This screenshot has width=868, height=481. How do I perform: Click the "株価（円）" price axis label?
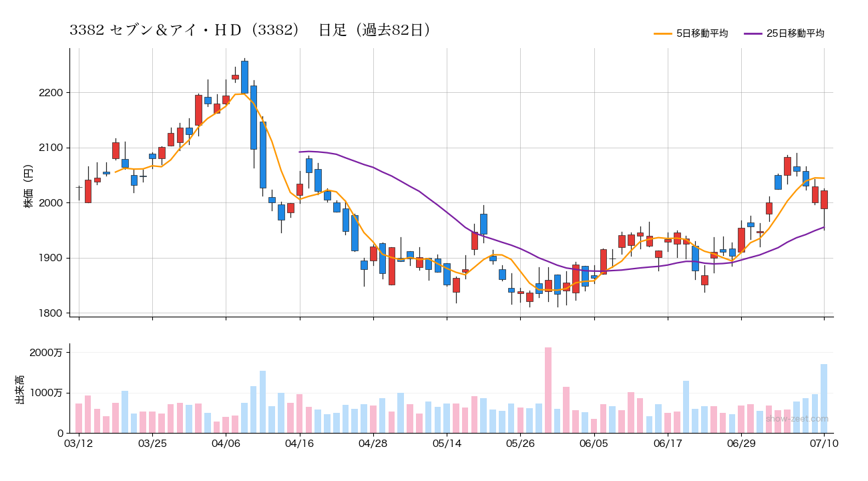click(x=29, y=182)
